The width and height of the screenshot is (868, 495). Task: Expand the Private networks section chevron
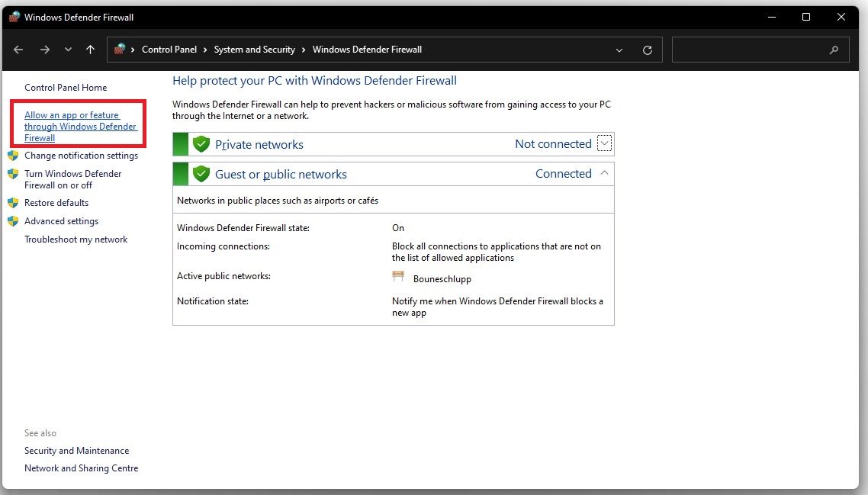(x=605, y=143)
